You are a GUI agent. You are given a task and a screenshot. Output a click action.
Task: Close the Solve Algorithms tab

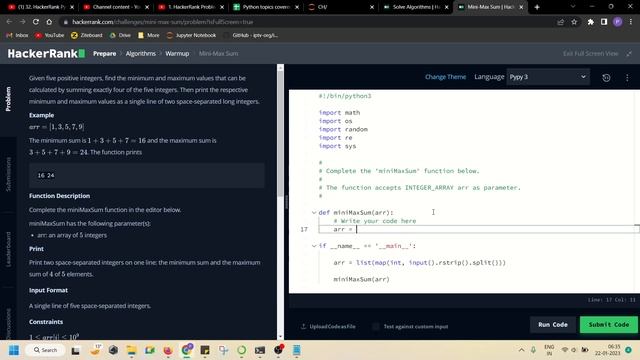tap(446, 7)
